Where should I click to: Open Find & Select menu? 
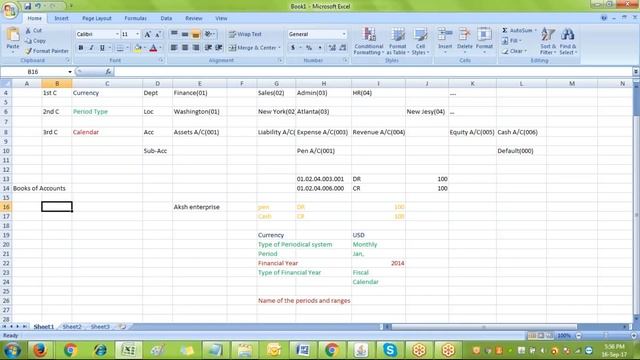point(567,41)
